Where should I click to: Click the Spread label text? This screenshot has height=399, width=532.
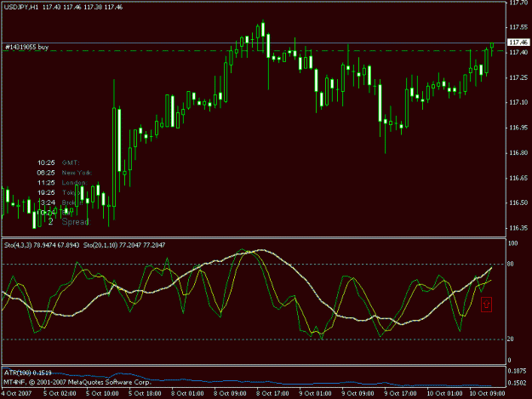click(x=75, y=222)
